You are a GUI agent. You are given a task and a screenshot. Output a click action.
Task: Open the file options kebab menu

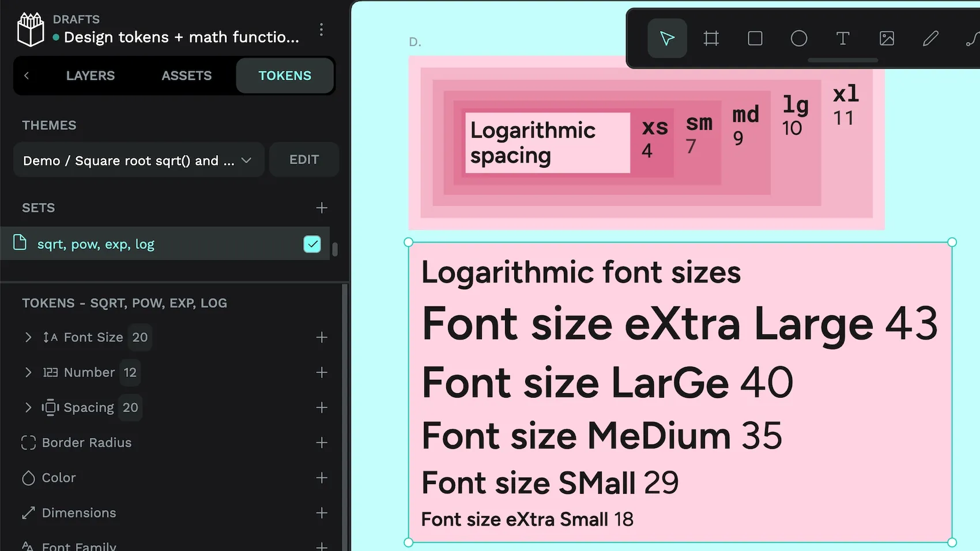321,29
